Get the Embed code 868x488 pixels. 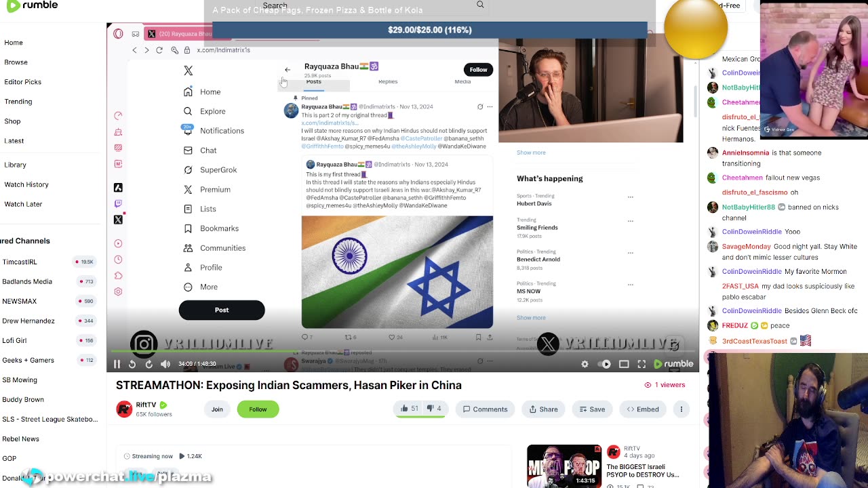click(643, 409)
